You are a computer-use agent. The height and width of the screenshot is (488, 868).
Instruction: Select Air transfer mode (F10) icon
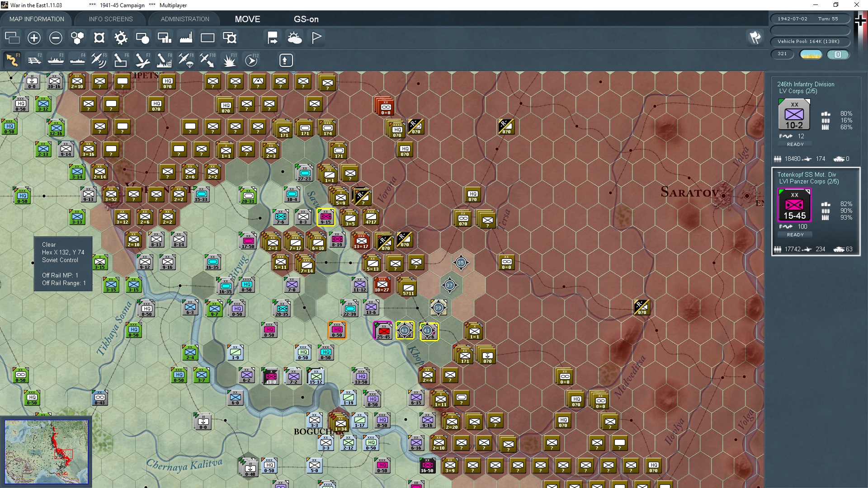click(x=208, y=60)
